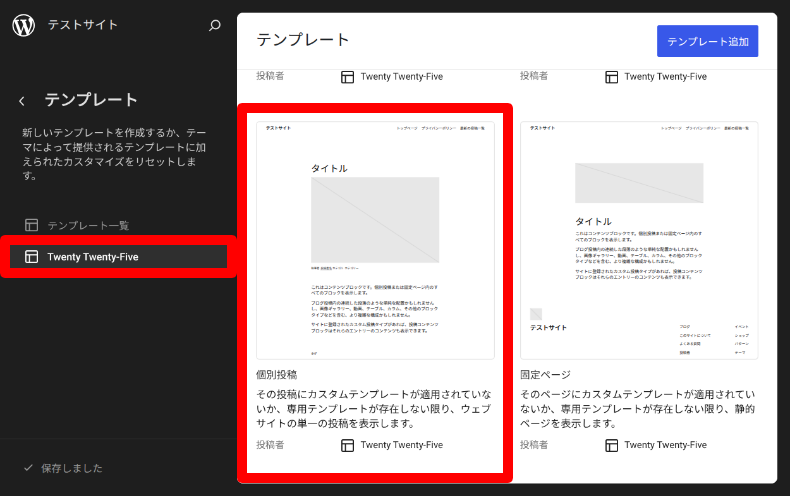Click the テンプレート heading in the main panel
The width and height of the screenshot is (790, 496).
coord(303,40)
